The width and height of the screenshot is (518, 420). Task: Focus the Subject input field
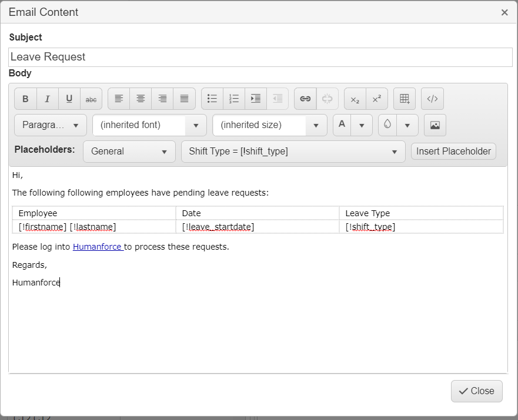pyautogui.click(x=260, y=57)
